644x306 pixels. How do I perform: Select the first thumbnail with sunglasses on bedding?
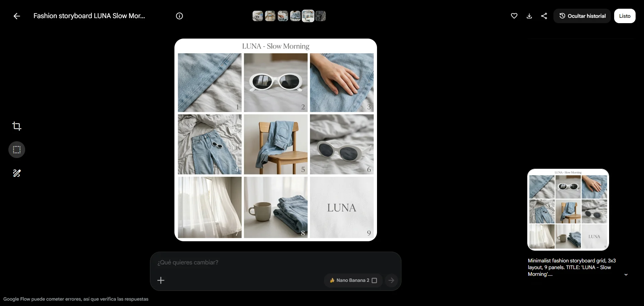pyautogui.click(x=258, y=16)
